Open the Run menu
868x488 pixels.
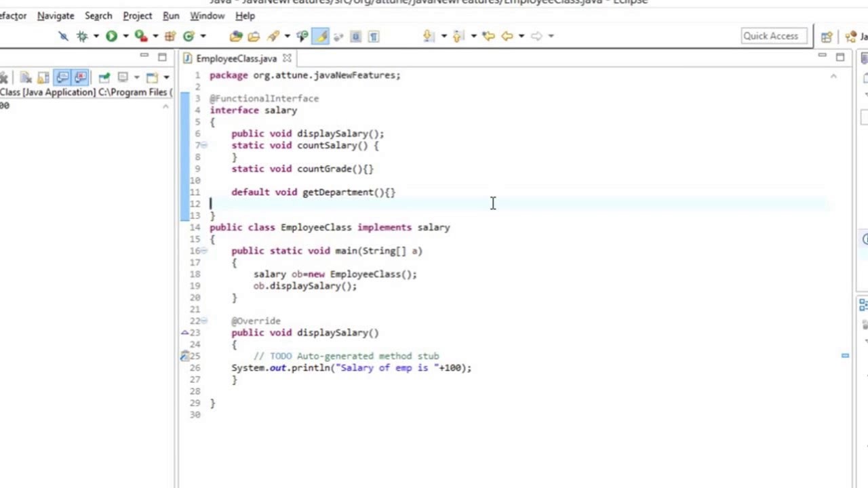coord(171,16)
